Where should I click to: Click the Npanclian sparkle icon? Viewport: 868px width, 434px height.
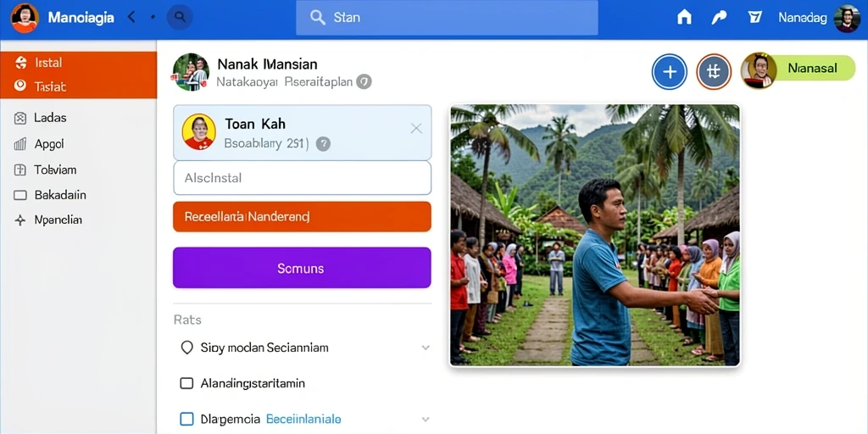click(20, 220)
